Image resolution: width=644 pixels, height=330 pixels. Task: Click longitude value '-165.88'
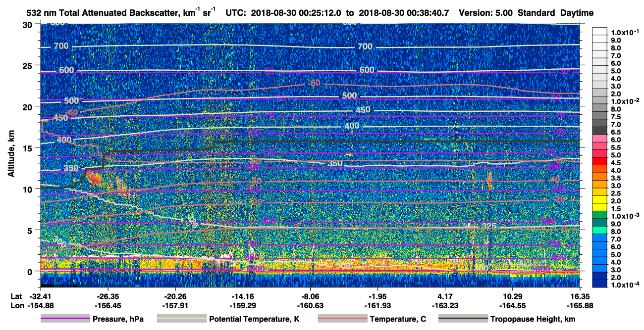(x=580, y=305)
